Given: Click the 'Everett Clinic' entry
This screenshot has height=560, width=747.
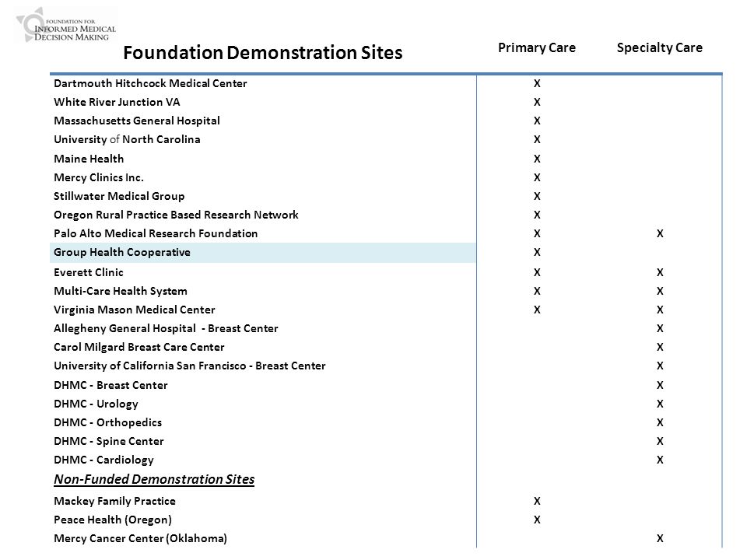Looking at the screenshot, I should click(89, 272).
